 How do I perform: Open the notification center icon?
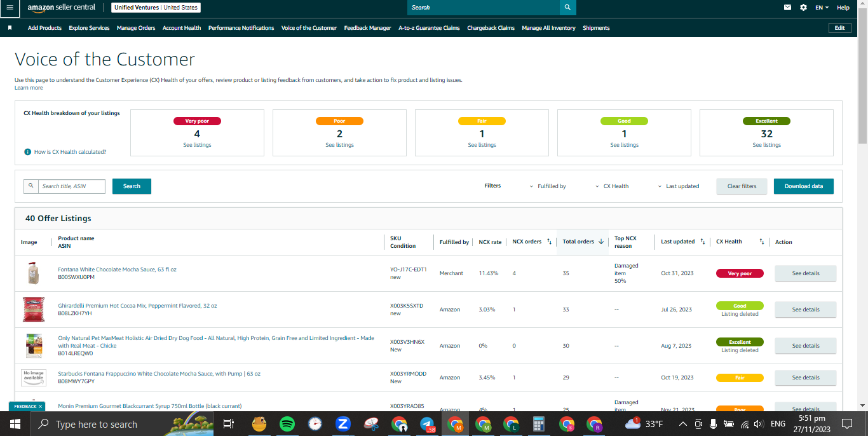pyautogui.click(x=846, y=423)
